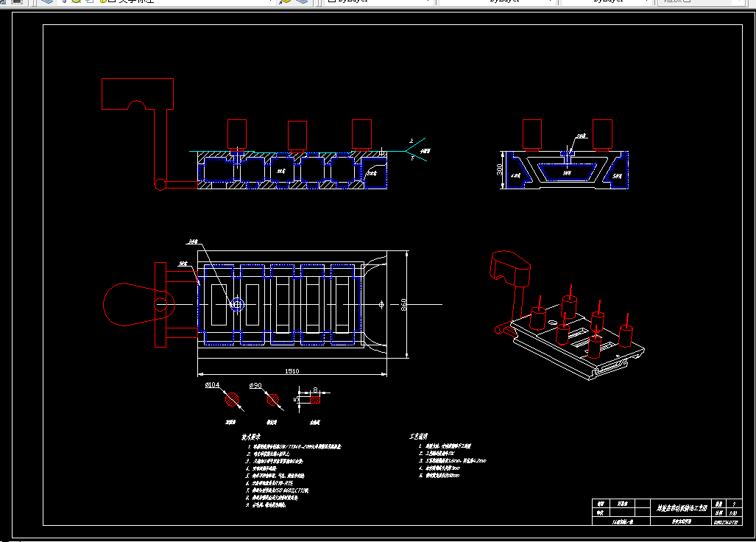Open the 文字标注 layer dropdown

click(166, 1)
